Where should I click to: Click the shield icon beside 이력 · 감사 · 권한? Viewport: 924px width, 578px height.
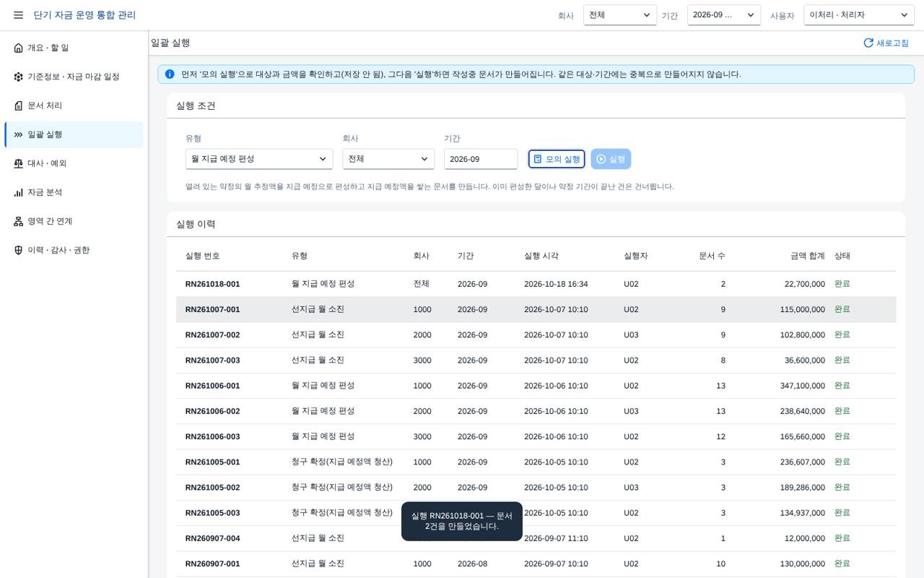tap(18, 250)
